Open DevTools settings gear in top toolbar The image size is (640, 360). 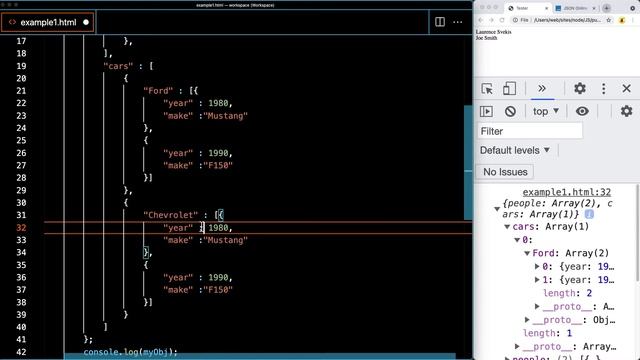(580, 89)
